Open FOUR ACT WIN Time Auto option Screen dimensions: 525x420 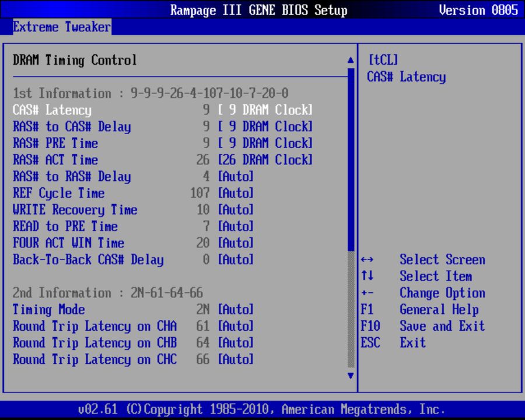pyautogui.click(x=236, y=243)
